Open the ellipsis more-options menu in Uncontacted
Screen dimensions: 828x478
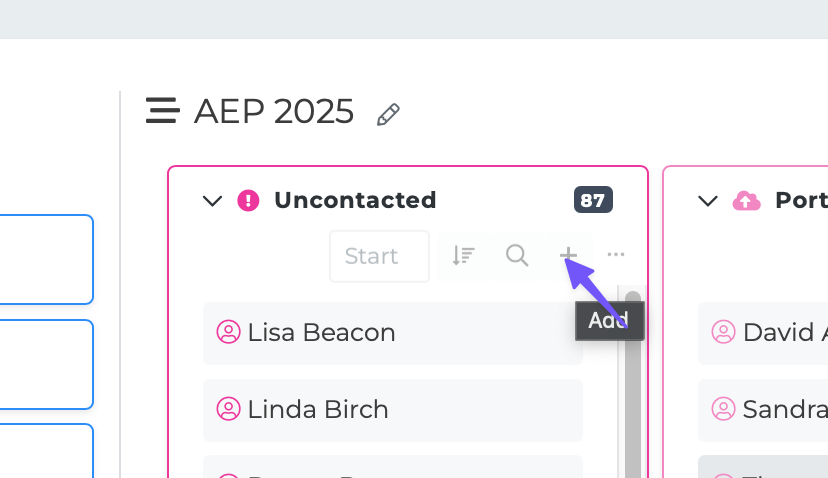pos(616,255)
